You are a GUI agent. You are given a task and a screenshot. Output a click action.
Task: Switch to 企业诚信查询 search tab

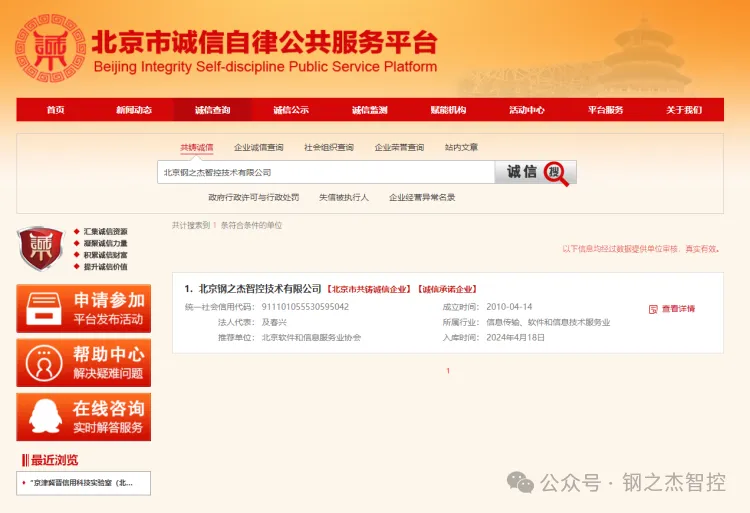click(x=258, y=147)
